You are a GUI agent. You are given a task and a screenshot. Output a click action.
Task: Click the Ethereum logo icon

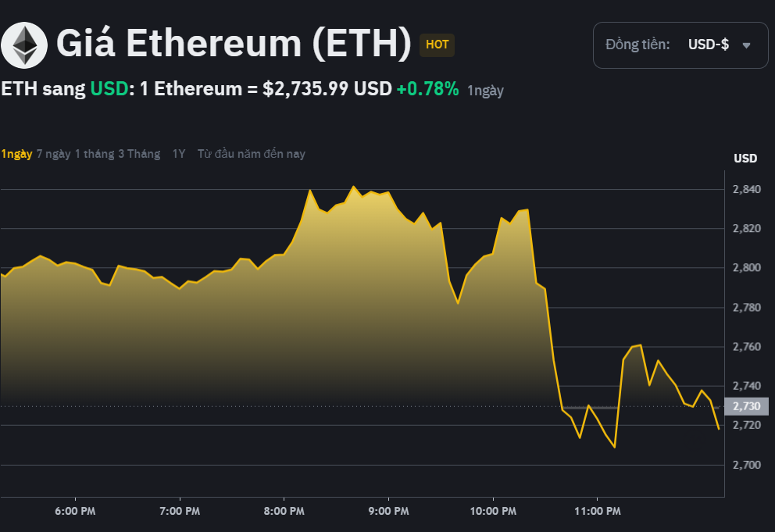click(x=24, y=45)
